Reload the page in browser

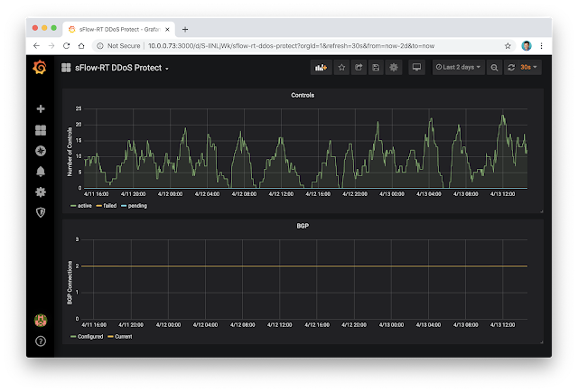[x=66, y=46]
